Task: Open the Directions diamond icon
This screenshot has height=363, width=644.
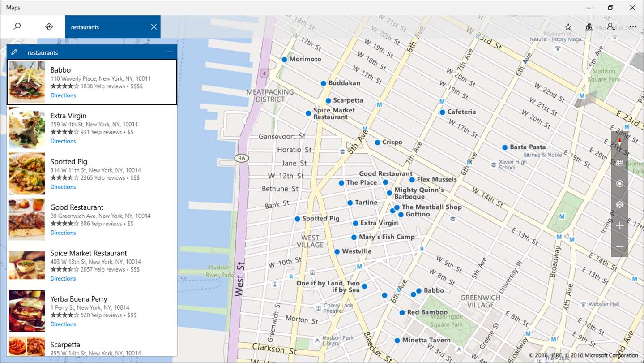Action: [49, 27]
